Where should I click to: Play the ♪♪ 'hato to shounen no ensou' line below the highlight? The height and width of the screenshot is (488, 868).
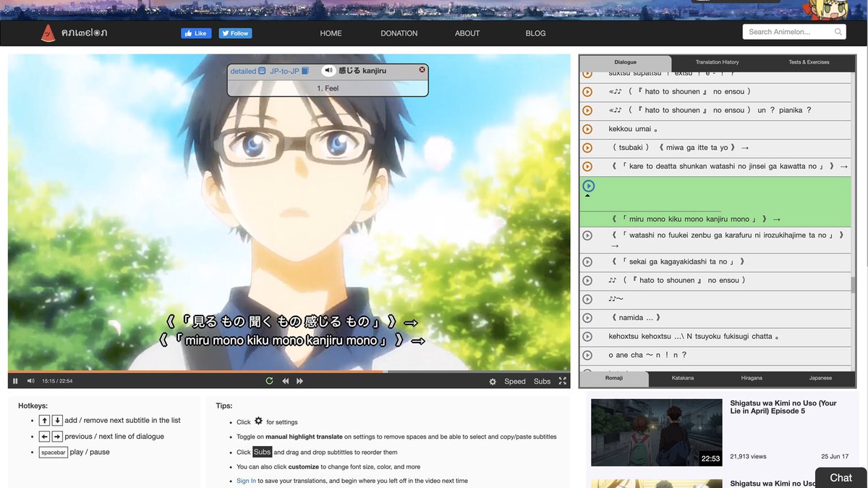(587, 280)
